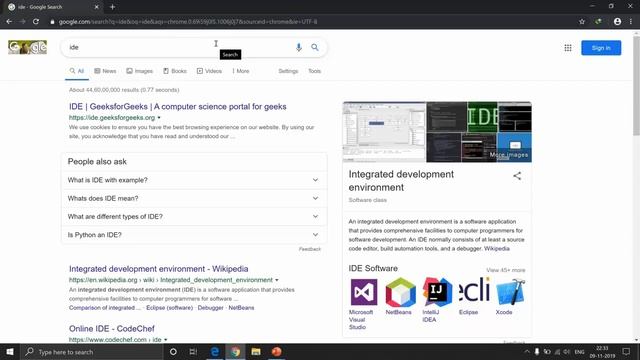Open large IDE screenshot thumbnail in panel
This screenshot has height=360, width=640.
pos(384,132)
